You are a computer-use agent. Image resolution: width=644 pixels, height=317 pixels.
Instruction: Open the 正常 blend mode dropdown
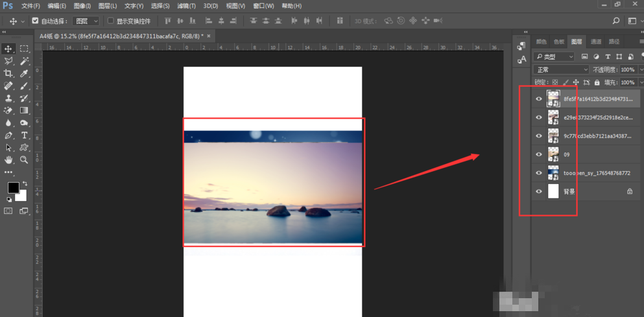coord(561,69)
